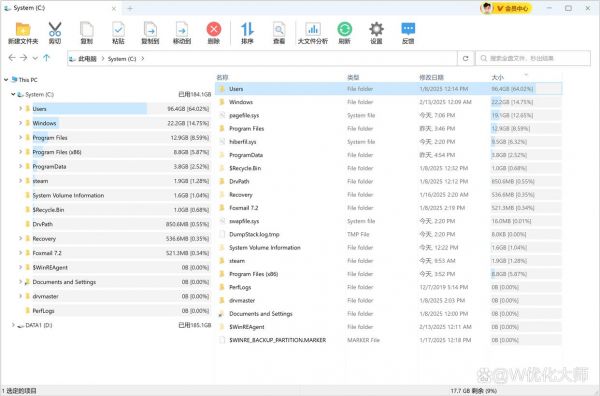Viewport: 600px width, 396px height.
Task: Collapse the System (C:) tree node
Action: [13, 94]
